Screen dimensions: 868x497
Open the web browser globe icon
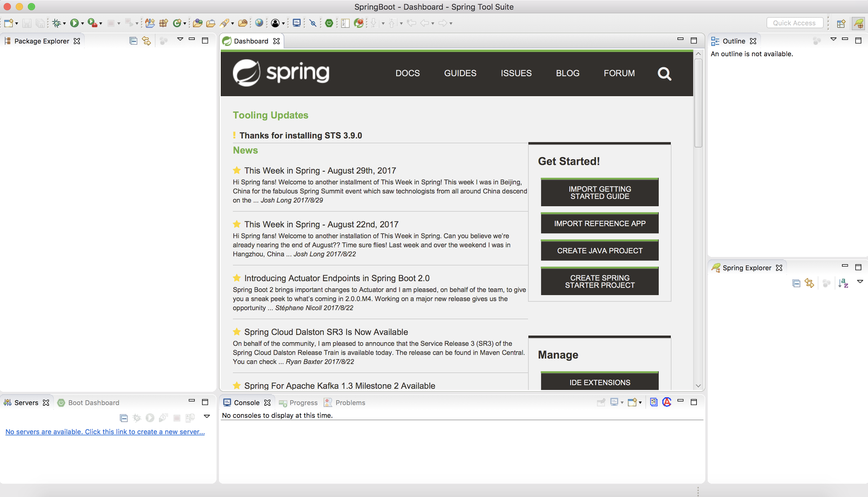point(259,23)
